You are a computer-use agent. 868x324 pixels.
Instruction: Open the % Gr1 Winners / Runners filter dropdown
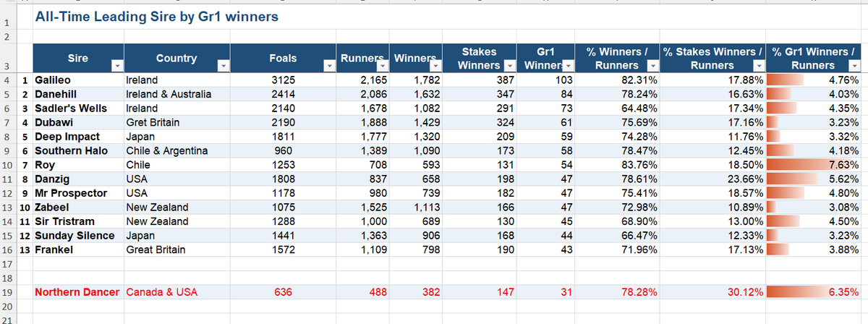(856, 66)
